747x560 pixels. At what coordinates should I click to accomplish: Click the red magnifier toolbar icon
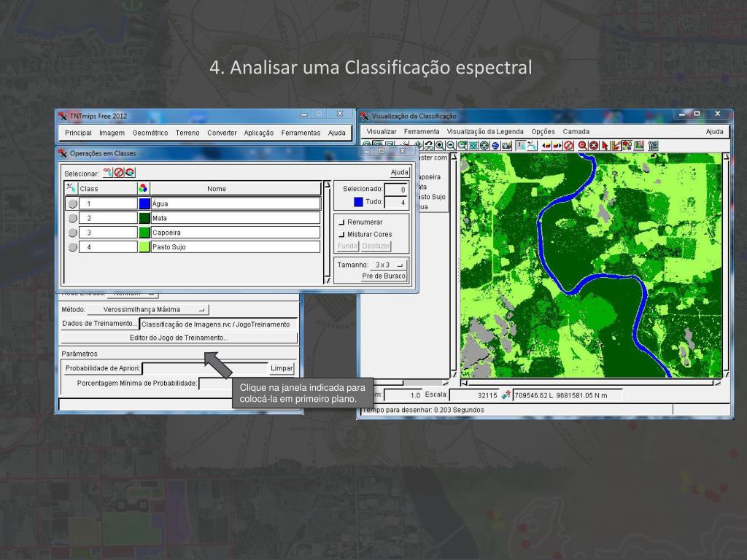pyautogui.click(x=582, y=145)
